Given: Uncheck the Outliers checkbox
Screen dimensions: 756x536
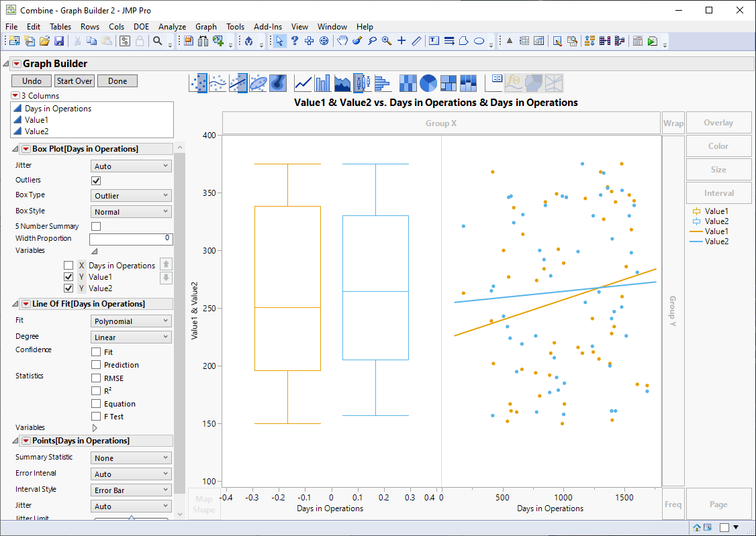Looking at the screenshot, I should point(96,180).
